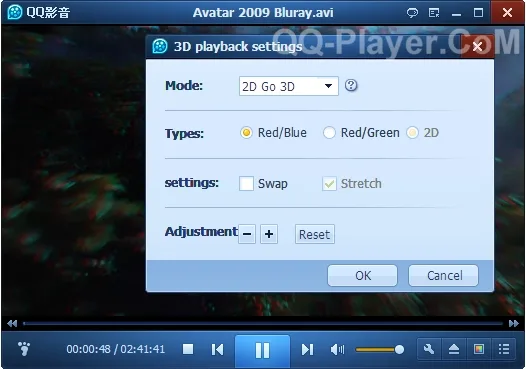This screenshot has height=369, width=526.
Task: Click the Reset adjustment button
Action: click(x=315, y=234)
